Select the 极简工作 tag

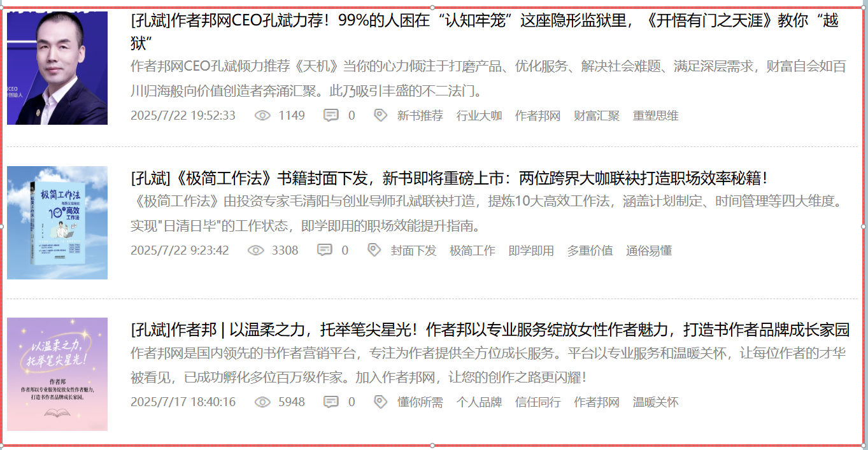(473, 250)
